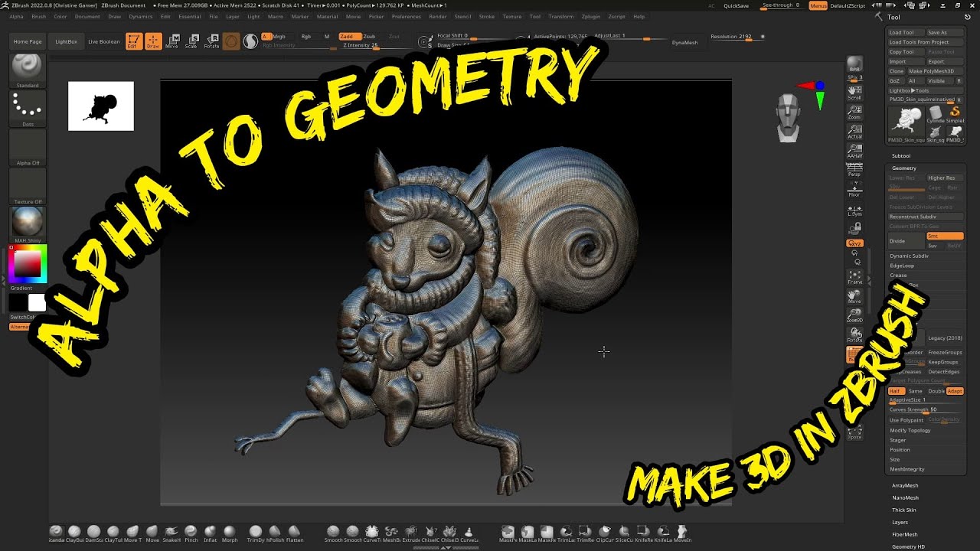Image resolution: width=980 pixels, height=551 pixels.
Task: Expand the Layers section
Action: pos(900,522)
